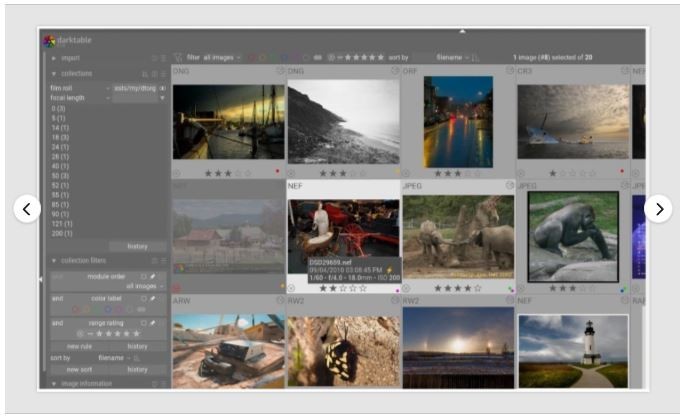Open the black-and-white shoreline DNG thumbnail
Viewport: 686px width, 417px height.
point(343,122)
